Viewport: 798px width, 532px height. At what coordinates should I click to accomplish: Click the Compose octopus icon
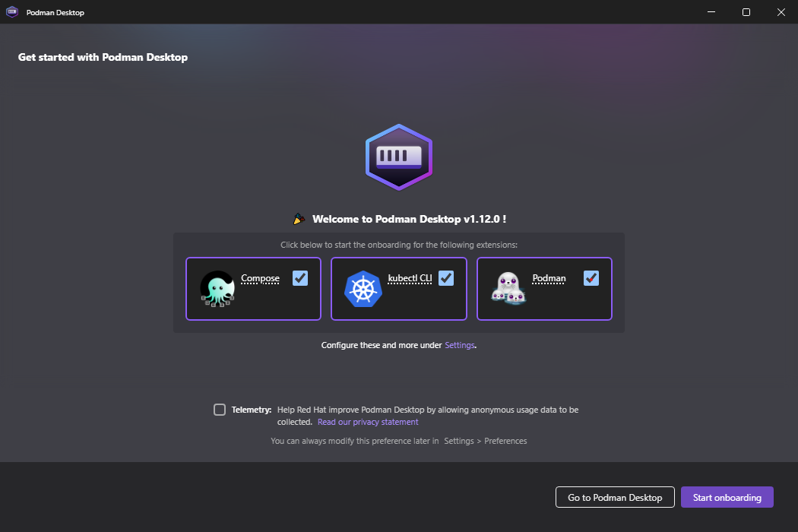(x=217, y=289)
